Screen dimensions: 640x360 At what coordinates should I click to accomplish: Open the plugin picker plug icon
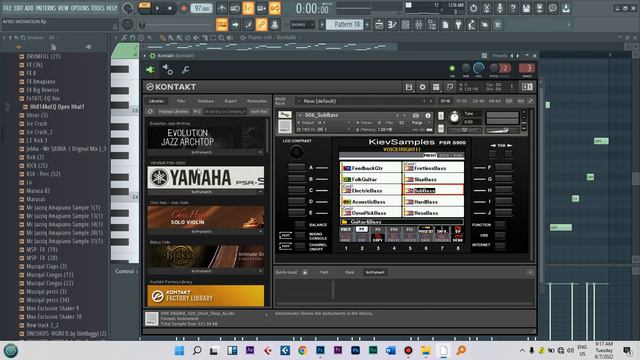(458, 25)
